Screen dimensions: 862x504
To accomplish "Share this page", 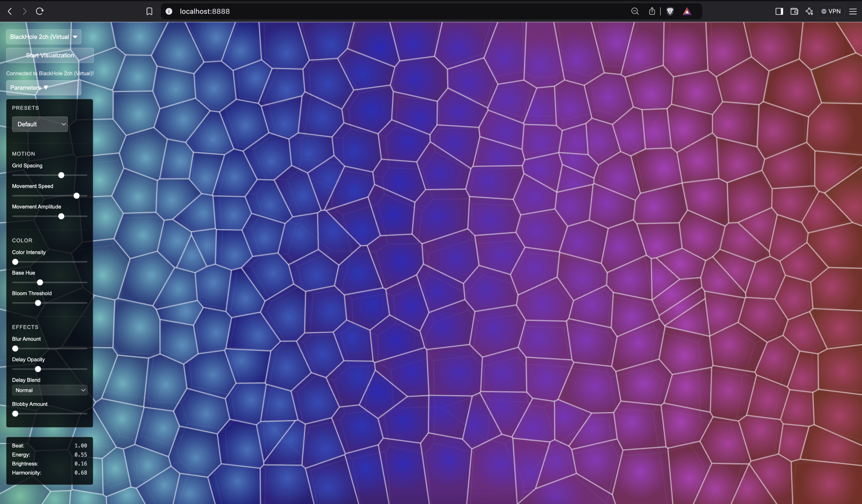I will click(x=652, y=11).
